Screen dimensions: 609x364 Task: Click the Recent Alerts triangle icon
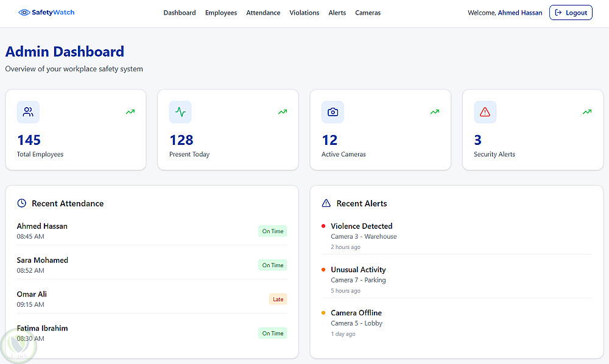point(326,203)
